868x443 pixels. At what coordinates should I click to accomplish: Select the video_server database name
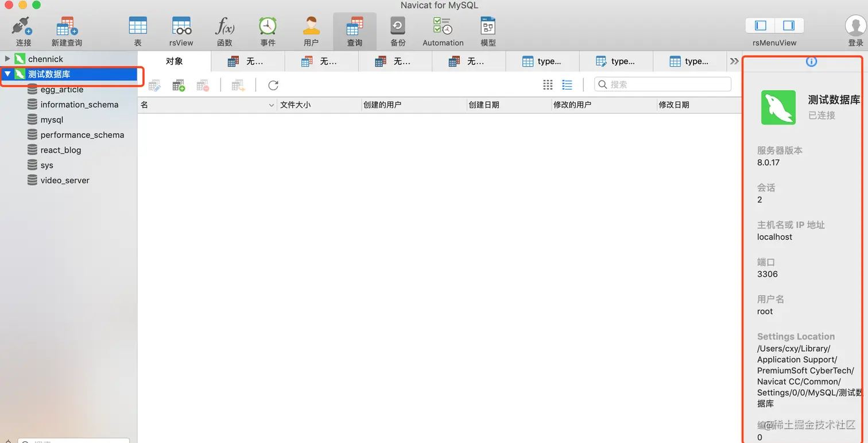(65, 180)
